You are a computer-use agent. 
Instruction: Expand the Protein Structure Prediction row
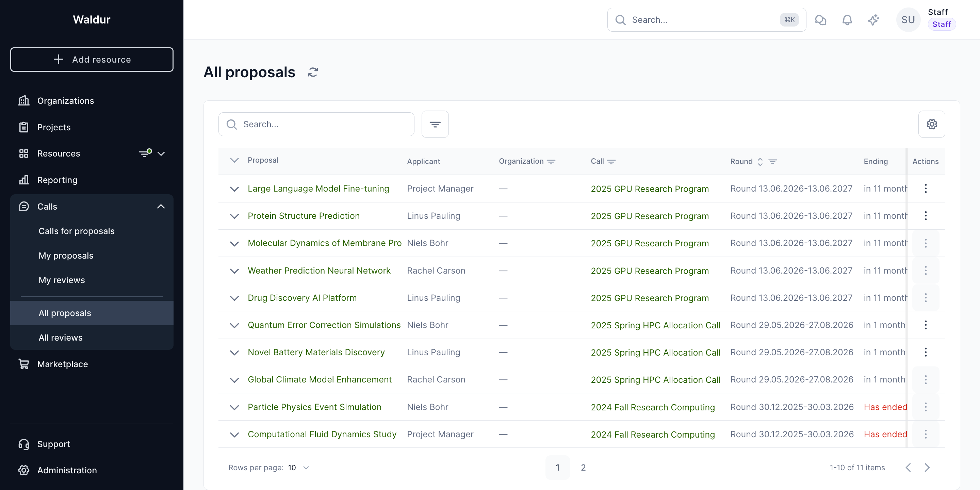point(234,216)
